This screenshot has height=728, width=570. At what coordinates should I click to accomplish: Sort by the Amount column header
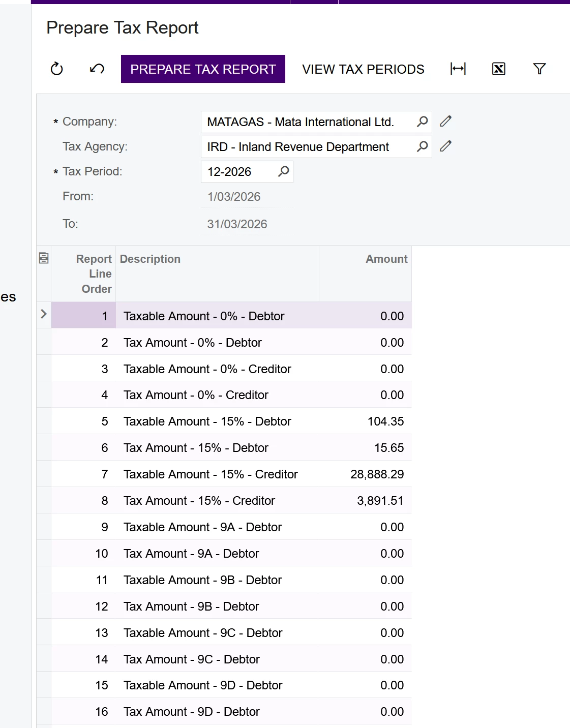tap(386, 259)
